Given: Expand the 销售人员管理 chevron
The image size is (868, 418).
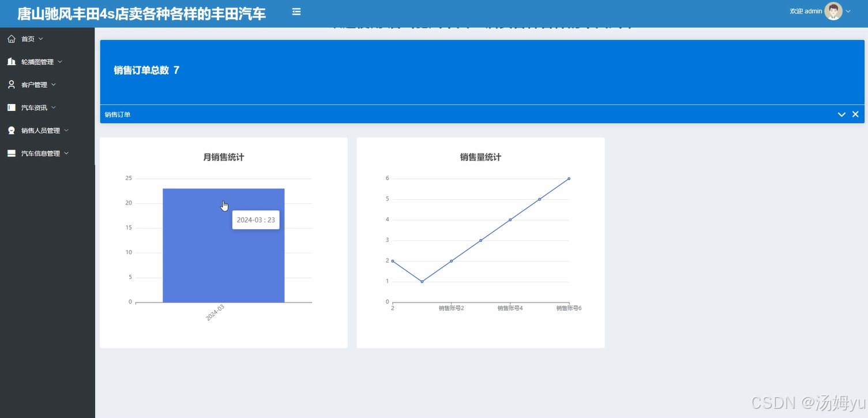Looking at the screenshot, I should pos(66,130).
